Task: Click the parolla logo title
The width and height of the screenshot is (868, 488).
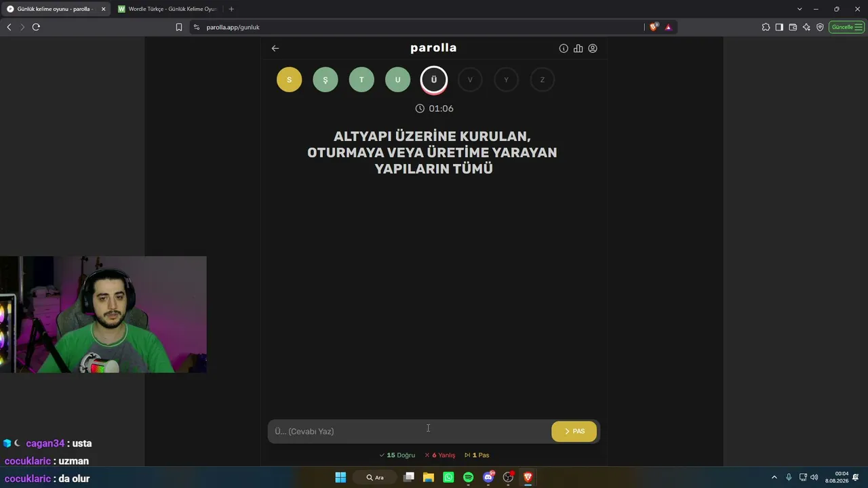Action: click(433, 48)
